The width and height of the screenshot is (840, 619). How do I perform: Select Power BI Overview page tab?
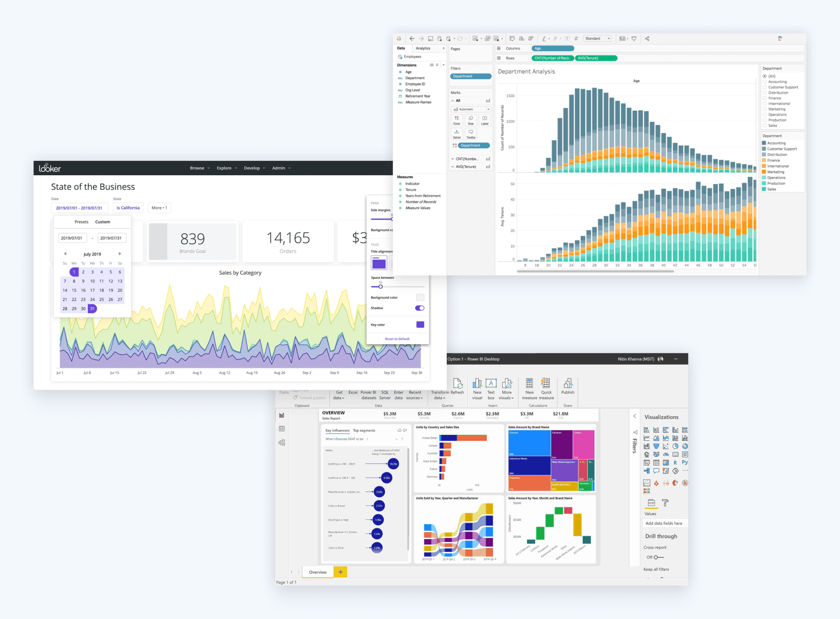click(x=317, y=572)
